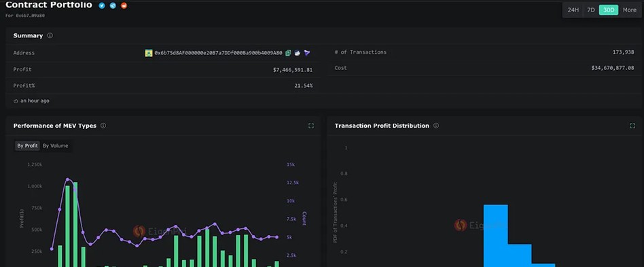Viewport: 644px width, 267px height.
Task: Click the '# of Transactions' label
Action: pyautogui.click(x=361, y=52)
